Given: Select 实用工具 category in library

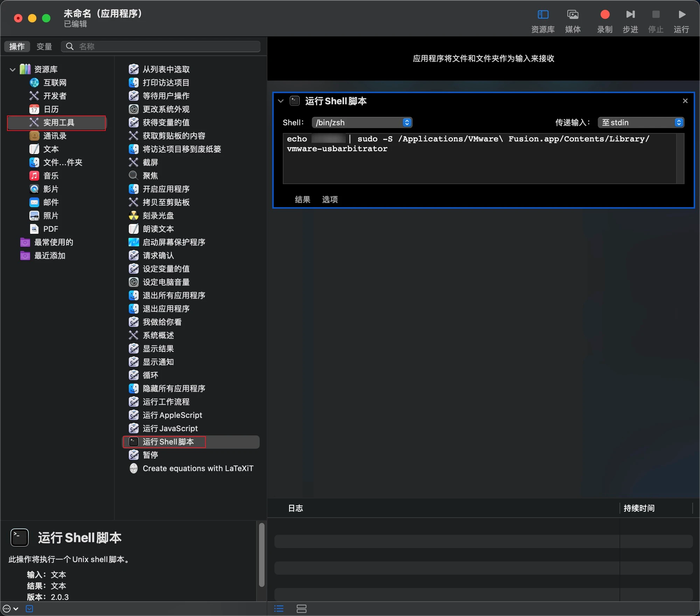Looking at the screenshot, I should coord(56,122).
